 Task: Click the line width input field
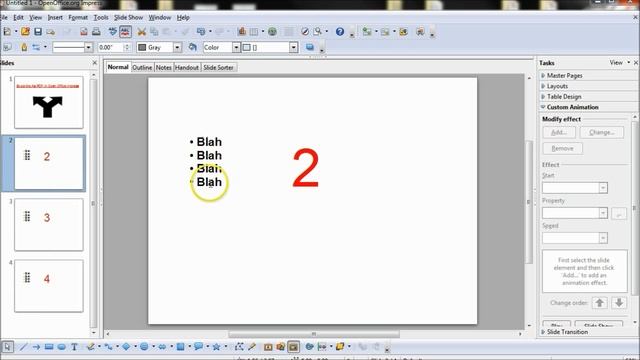click(110, 47)
